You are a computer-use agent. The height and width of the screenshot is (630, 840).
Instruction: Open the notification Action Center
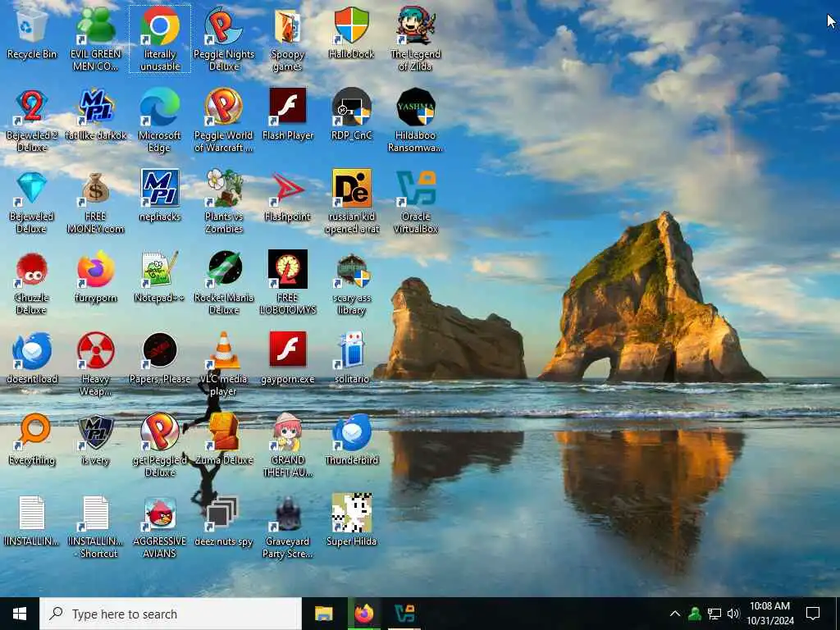pos(813,614)
